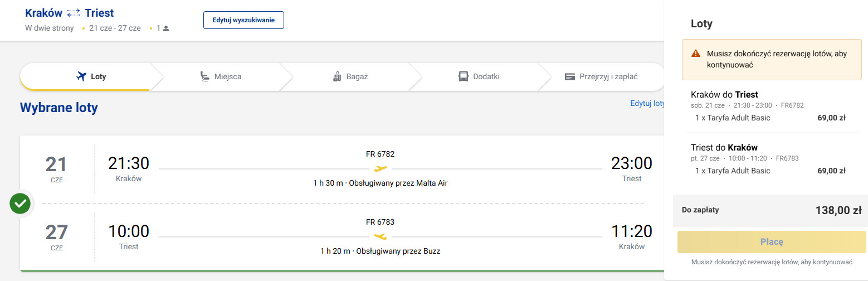Go to the Bagaż step tab

pos(350,76)
